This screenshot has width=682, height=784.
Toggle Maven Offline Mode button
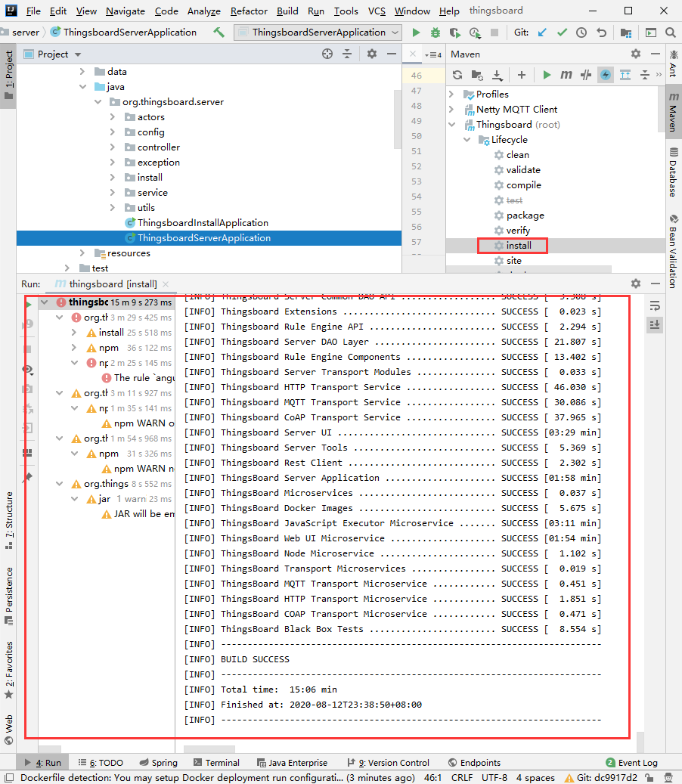tap(586, 75)
